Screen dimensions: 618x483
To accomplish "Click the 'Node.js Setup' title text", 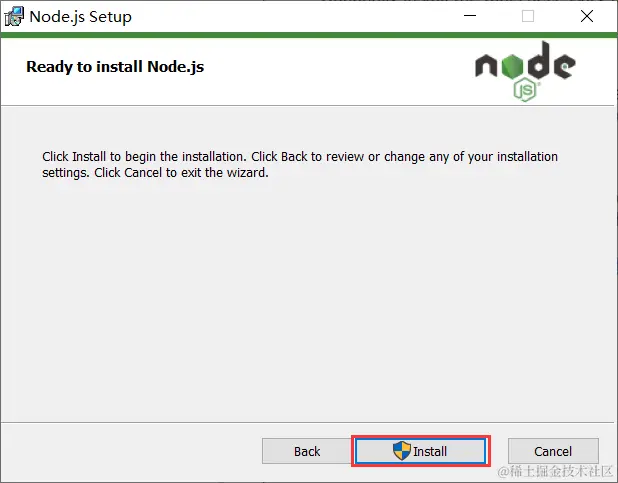I will (x=80, y=17).
